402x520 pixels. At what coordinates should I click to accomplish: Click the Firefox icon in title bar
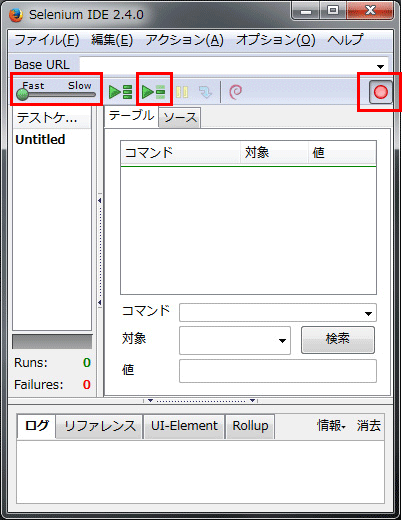click(x=16, y=15)
